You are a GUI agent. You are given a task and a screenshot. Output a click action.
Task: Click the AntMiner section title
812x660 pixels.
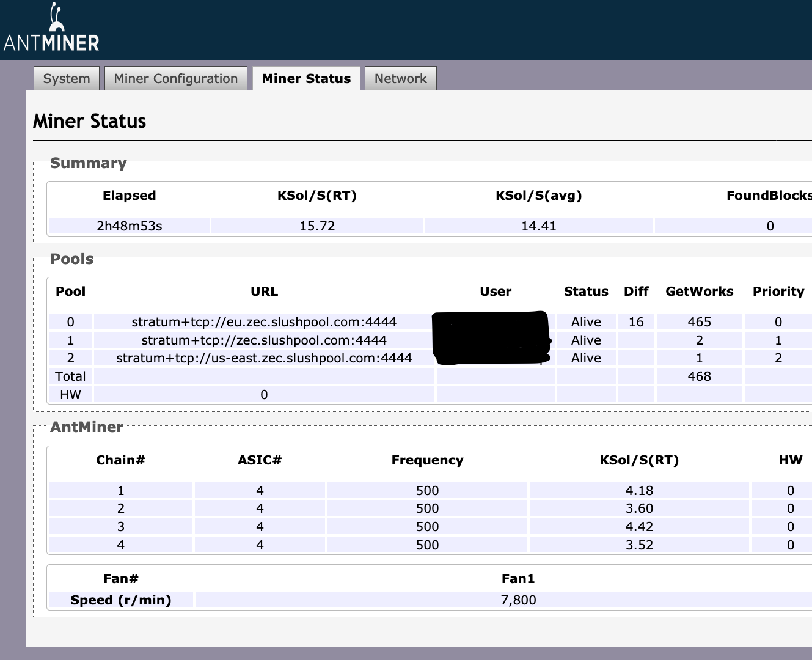[87, 427]
